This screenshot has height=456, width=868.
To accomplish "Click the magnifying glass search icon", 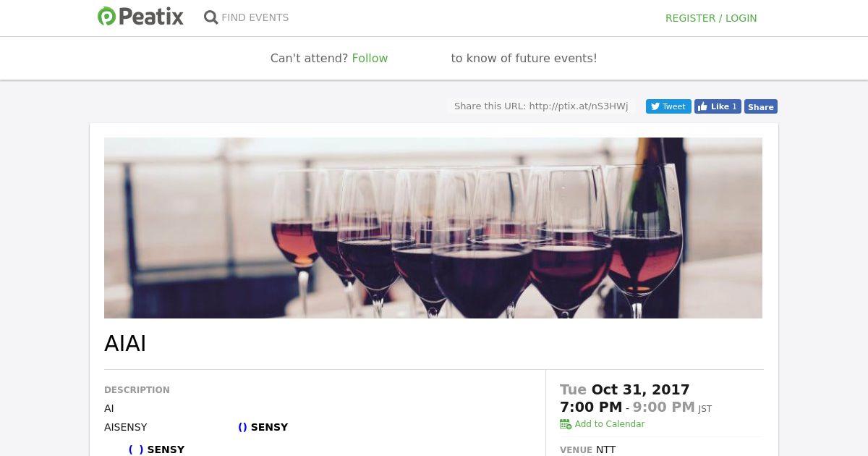I will pyautogui.click(x=210, y=17).
